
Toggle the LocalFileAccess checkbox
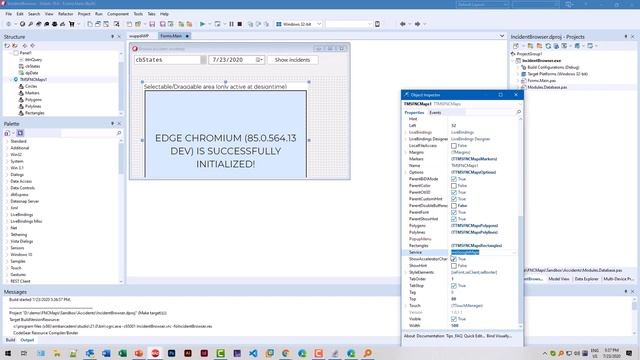453,146
